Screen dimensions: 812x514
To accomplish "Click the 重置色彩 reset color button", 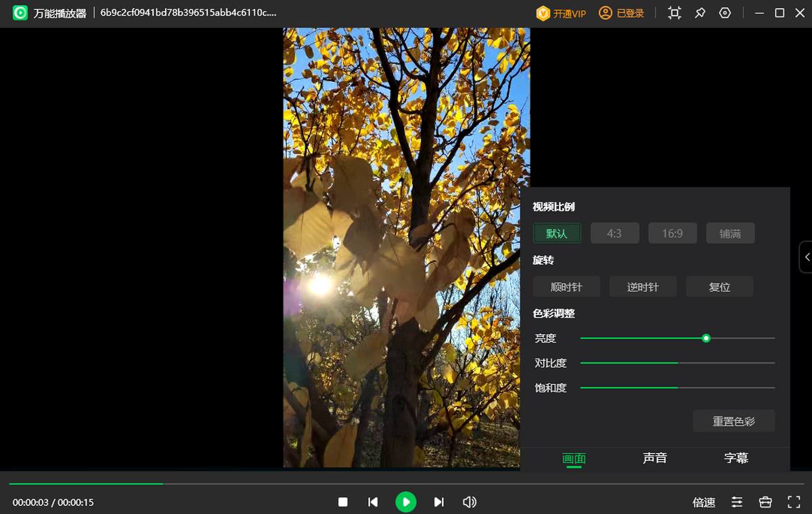I will pos(734,421).
